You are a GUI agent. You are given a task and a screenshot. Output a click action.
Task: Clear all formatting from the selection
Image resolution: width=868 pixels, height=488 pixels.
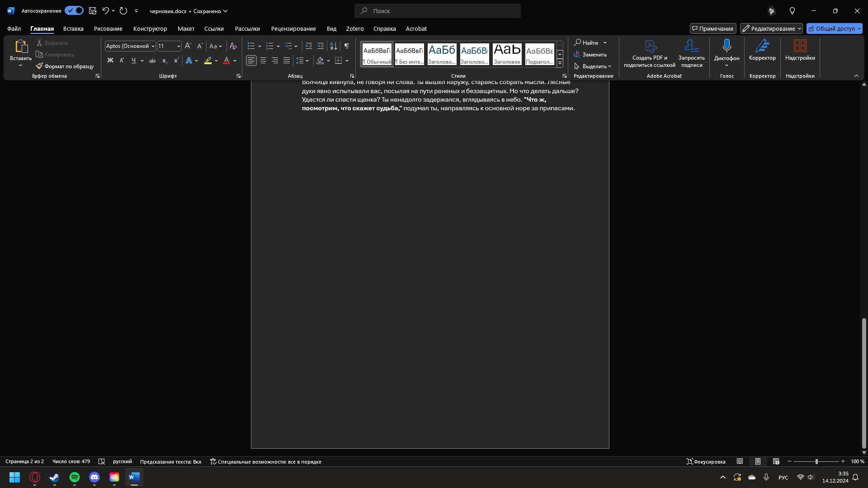[233, 46]
